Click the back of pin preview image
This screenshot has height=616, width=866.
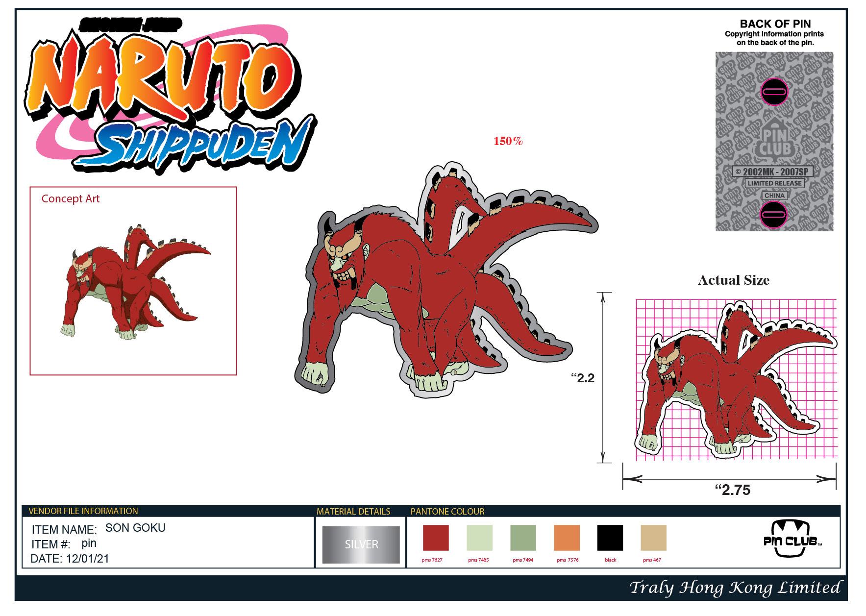click(774, 141)
